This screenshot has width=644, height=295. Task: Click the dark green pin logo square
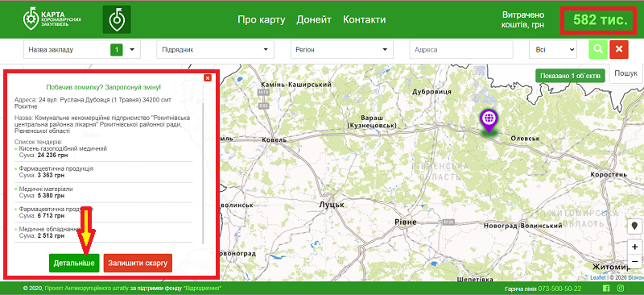pos(117,19)
